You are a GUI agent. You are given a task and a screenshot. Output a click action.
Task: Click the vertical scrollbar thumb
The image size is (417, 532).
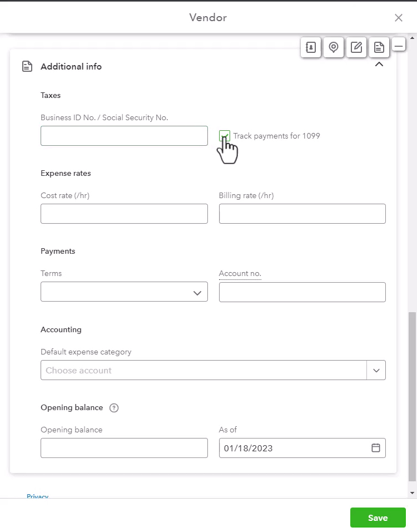[x=412, y=397]
